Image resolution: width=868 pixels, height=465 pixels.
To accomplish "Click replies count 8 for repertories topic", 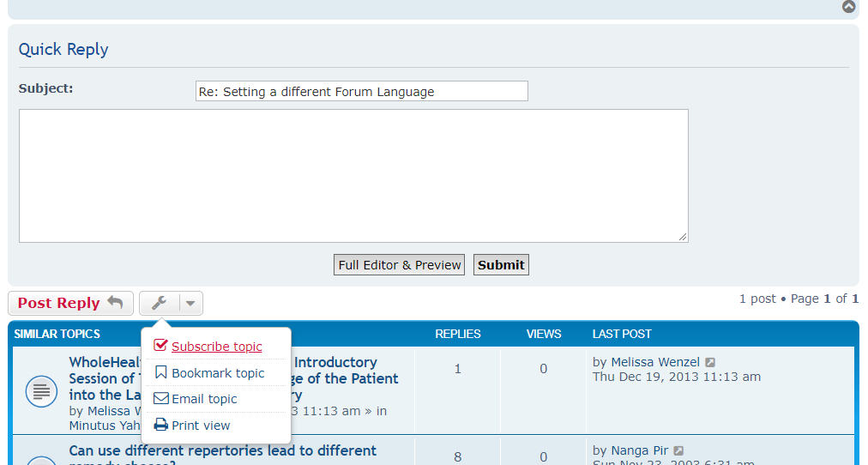I will pos(458,456).
